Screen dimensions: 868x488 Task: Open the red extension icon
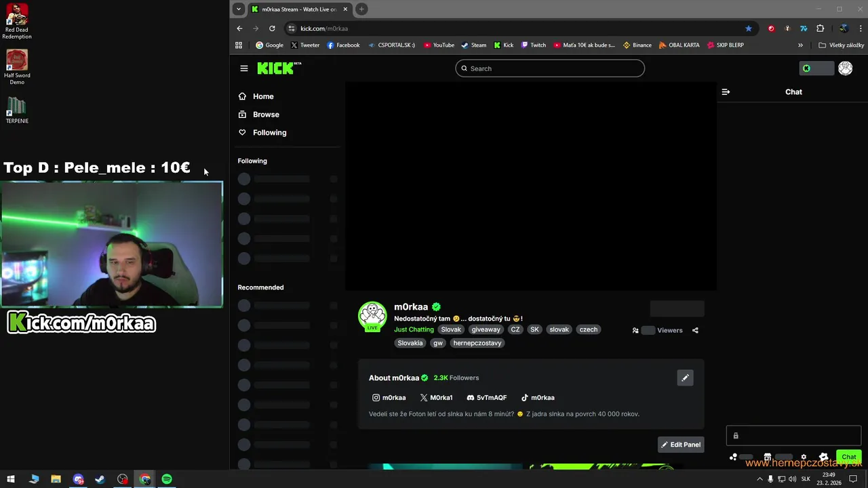(x=771, y=28)
